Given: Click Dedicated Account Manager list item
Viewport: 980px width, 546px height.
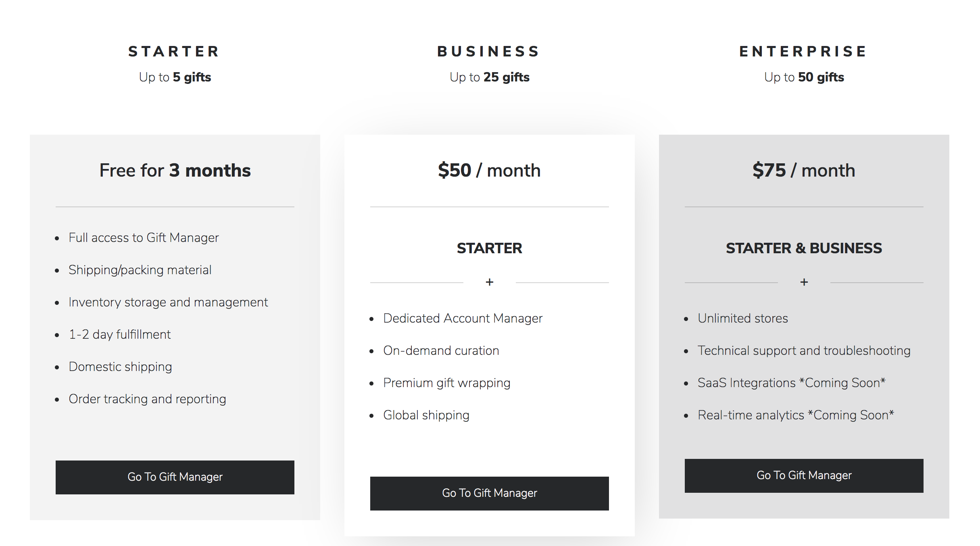Looking at the screenshot, I should pos(463,319).
